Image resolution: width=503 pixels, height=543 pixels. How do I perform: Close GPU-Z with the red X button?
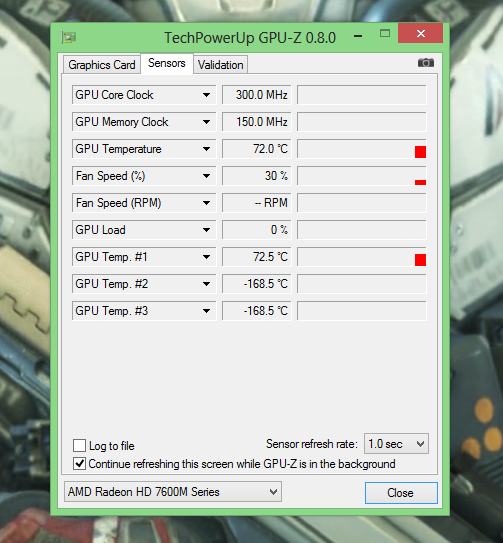(421, 33)
